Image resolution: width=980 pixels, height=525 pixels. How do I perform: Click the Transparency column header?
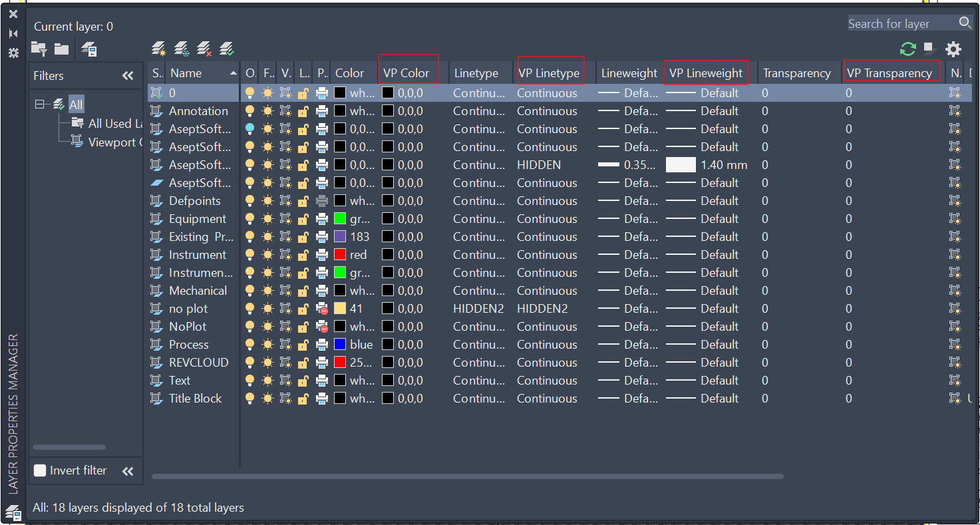coord(797,73)
